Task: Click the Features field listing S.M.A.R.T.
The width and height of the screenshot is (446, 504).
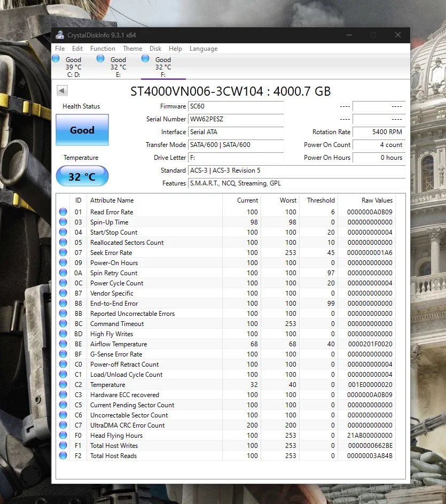Action: (x=297, y=183)
